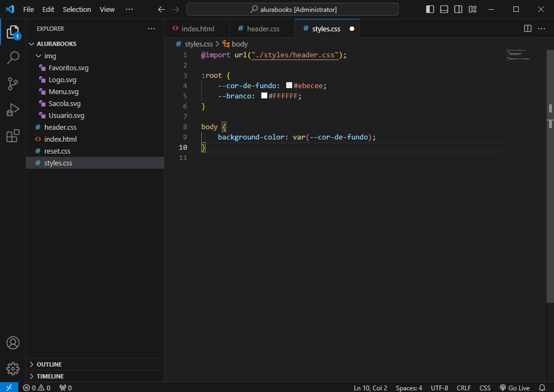
Task: Open the Search view in activity bar
Action: 13,57
